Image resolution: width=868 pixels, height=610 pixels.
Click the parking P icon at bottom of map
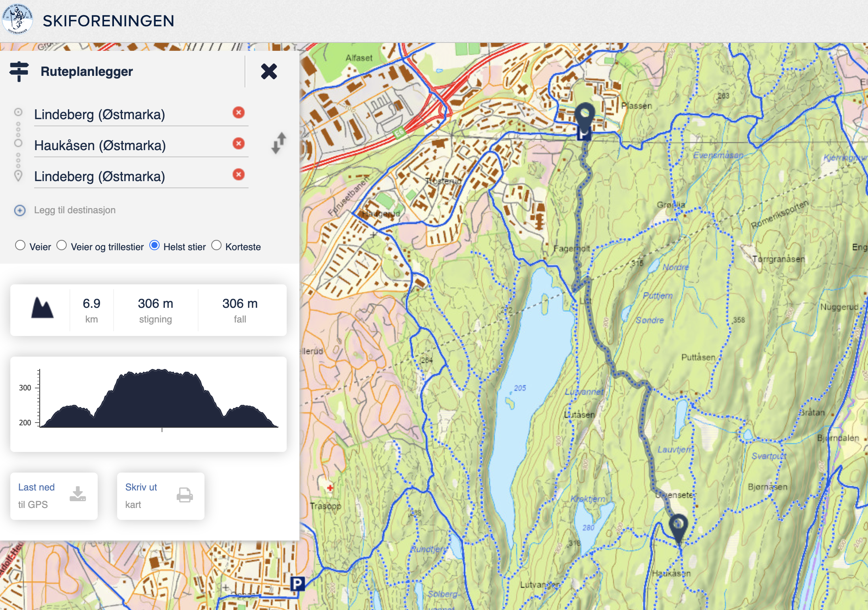(x=297, y=583)
